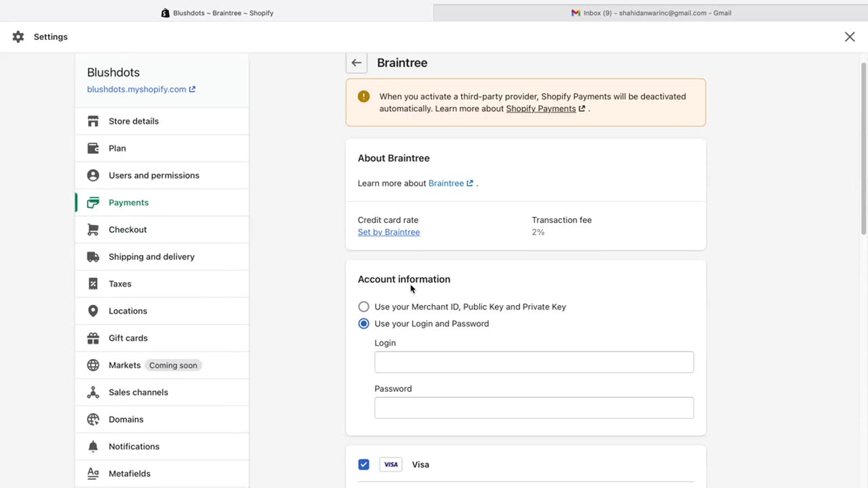Open Metafields settings

pyautogui.click(x=162, y=473)
